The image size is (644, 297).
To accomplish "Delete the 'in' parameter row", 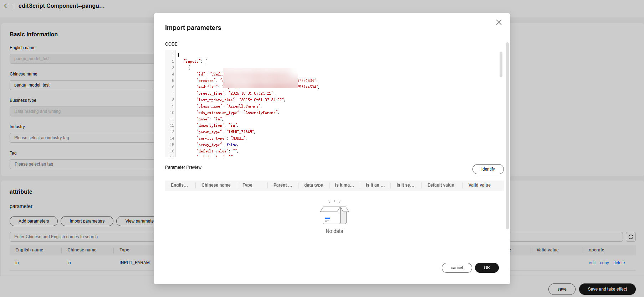I will pos(619,263).
